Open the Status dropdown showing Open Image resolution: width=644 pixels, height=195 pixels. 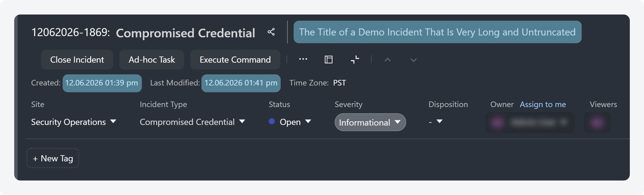[290, 122]
